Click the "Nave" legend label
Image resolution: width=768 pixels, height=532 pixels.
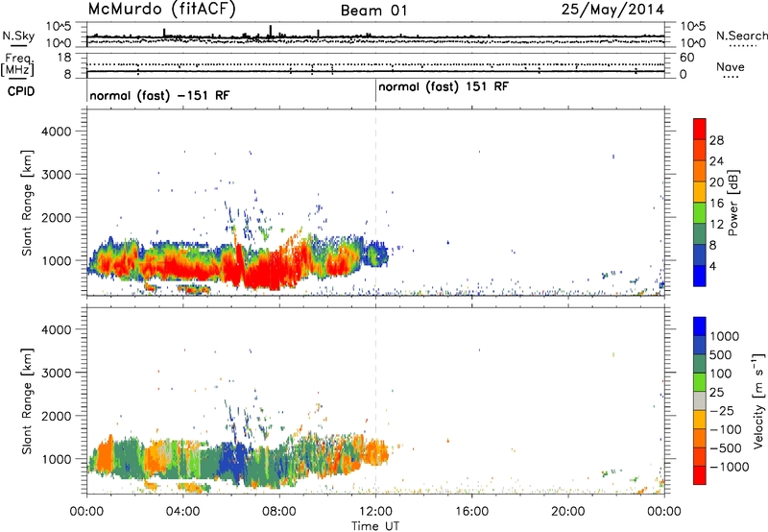[x=730, y=66]
